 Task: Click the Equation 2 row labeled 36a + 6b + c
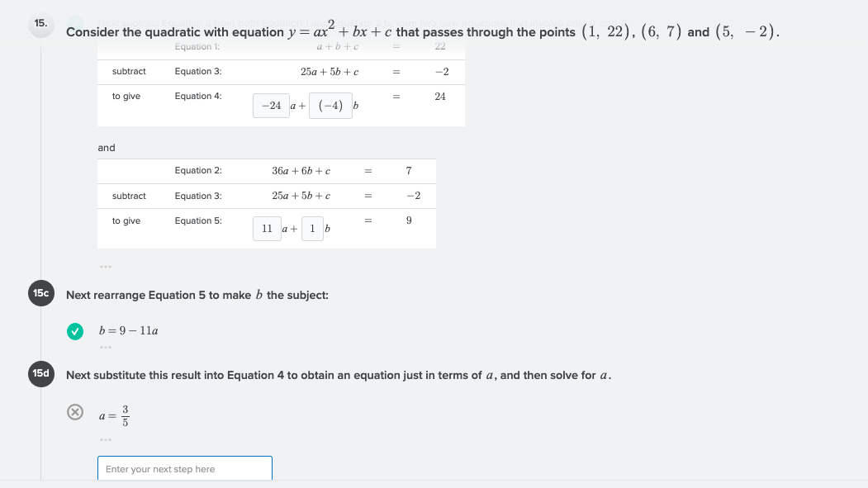pos(266,171)
